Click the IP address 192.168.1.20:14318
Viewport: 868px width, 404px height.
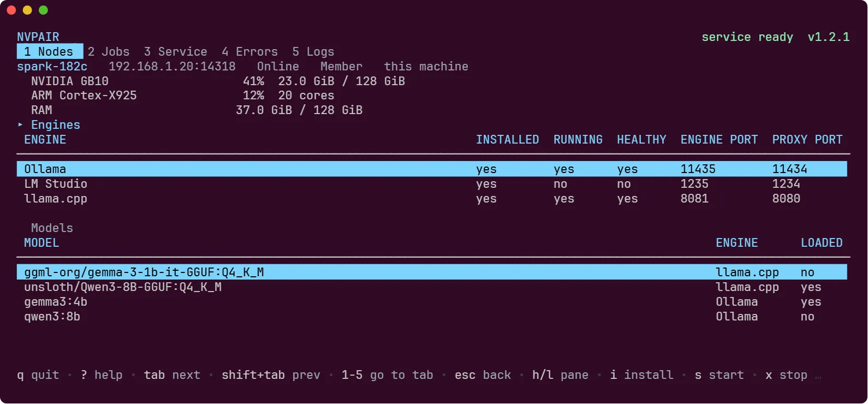(x=172, y=66)
